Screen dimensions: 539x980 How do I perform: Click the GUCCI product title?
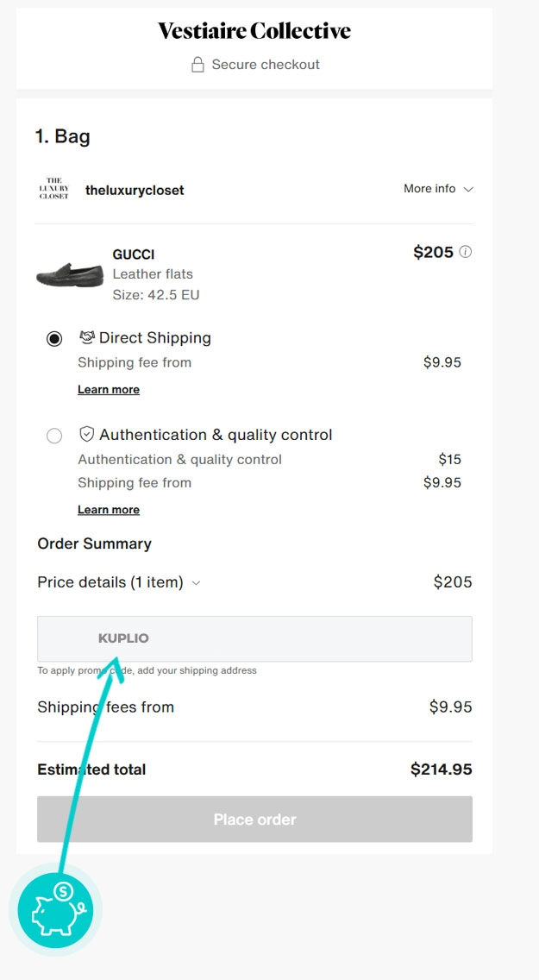134,254
